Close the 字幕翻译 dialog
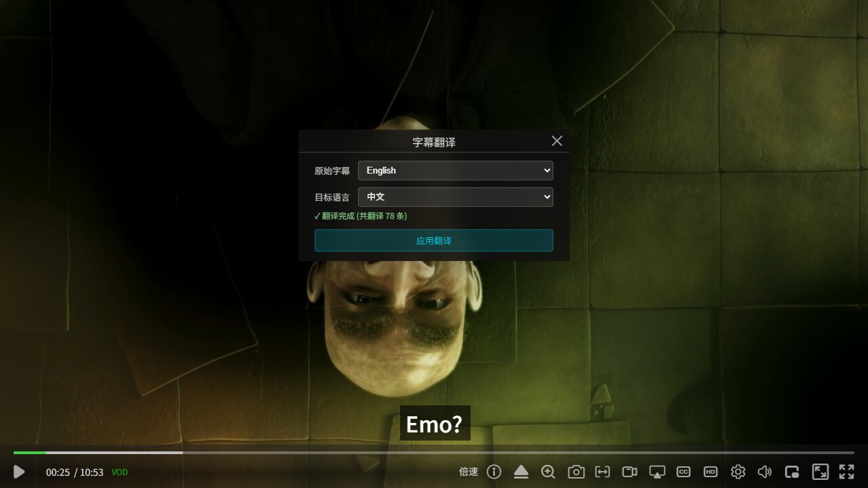The height and width of the screenshot is (488, 868). pyautogui.click(x=557, y=141)
